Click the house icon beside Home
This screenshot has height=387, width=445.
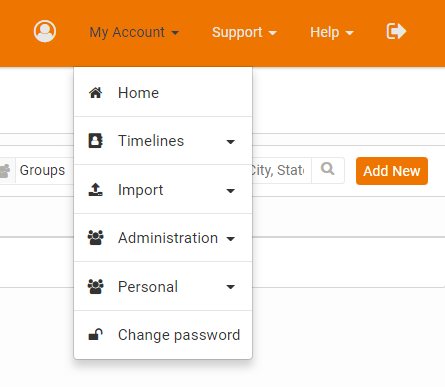point(96,93)
